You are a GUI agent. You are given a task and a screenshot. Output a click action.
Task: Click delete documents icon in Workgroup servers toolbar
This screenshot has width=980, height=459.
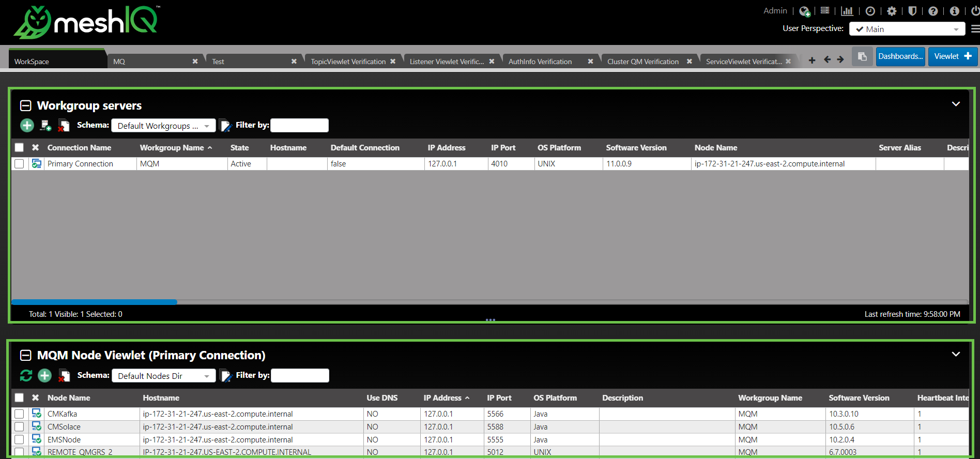[64, 126]
